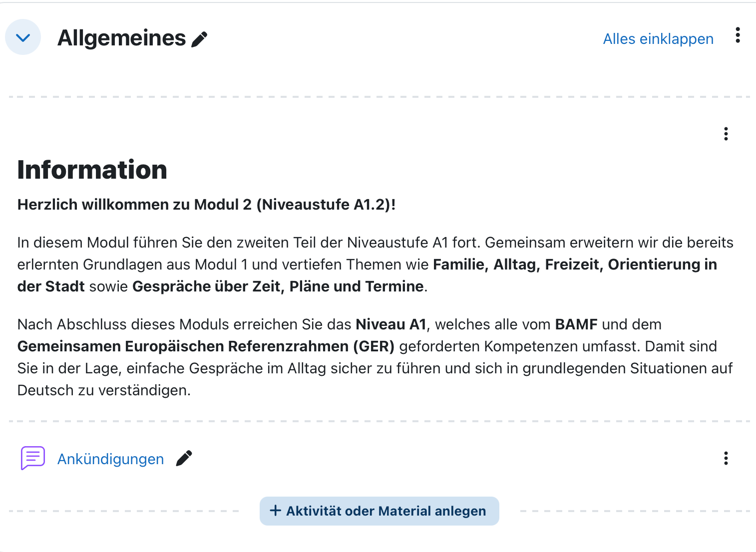The image size is (756, 552).
Task: Open the course kebab dropdown near Alles einklappen
Action: 738,35
